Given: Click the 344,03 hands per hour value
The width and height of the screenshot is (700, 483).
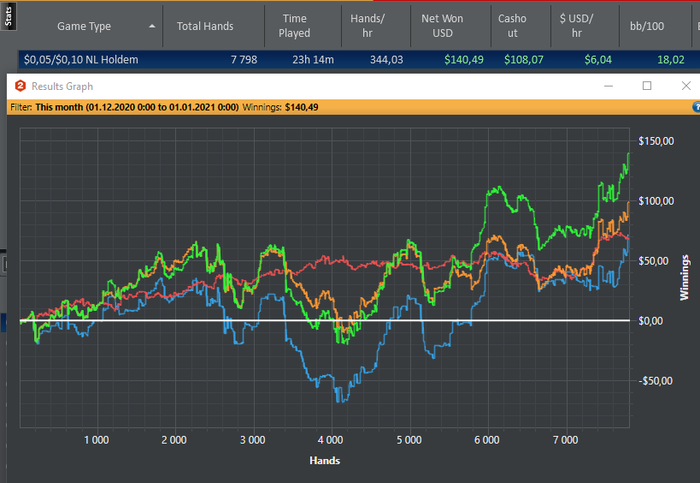Looking at the screenshot, I should point(386,60).
